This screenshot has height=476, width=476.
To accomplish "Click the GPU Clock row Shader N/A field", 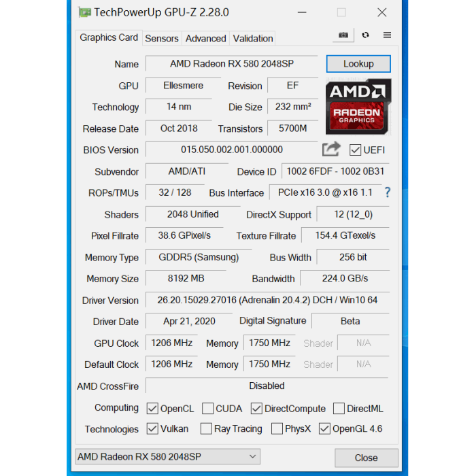I will point(363,343).
